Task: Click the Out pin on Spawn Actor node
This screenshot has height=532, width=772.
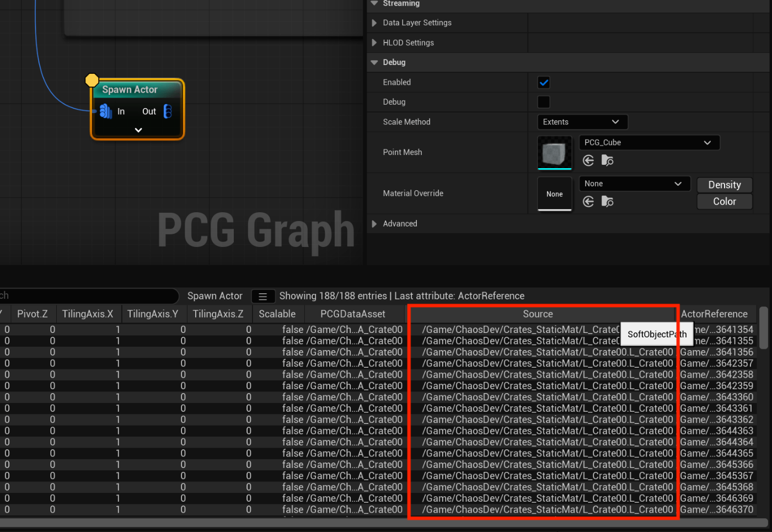Action: click(168, 111)
